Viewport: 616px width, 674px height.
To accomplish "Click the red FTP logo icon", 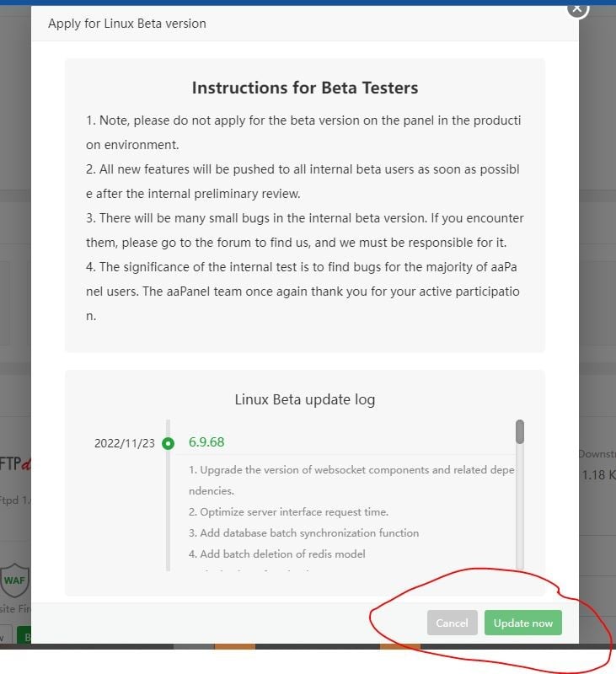I will click(15, 464).
